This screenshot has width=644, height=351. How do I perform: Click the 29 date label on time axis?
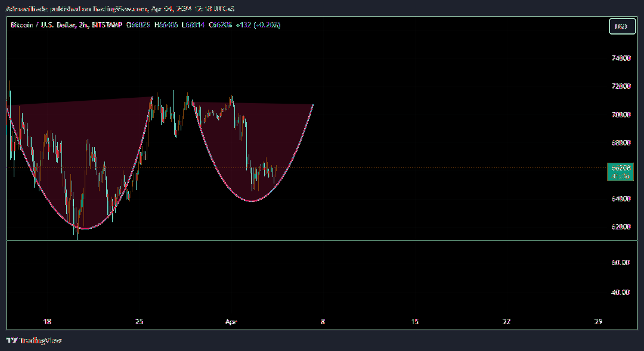[x=599, y=321]
